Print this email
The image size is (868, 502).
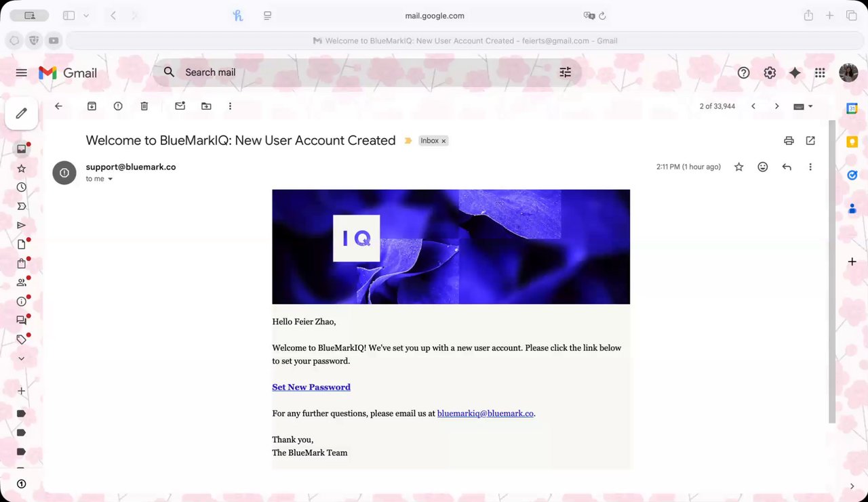click(789, 141)
